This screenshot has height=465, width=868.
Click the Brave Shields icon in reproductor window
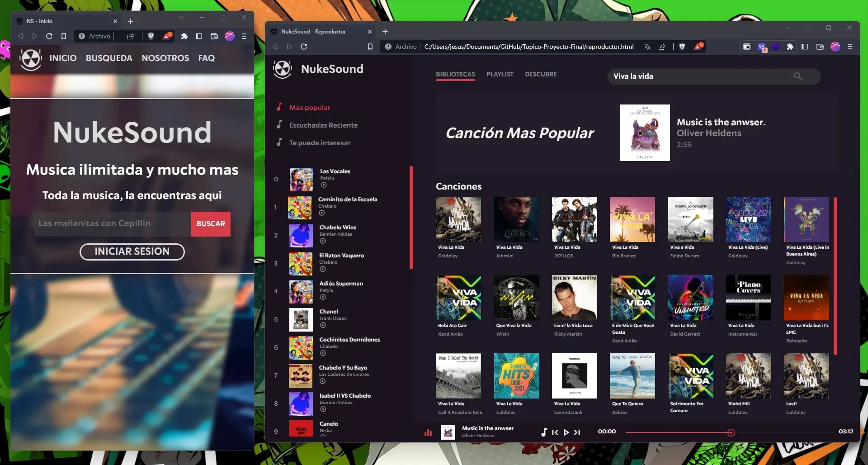(x=682, y=47)
